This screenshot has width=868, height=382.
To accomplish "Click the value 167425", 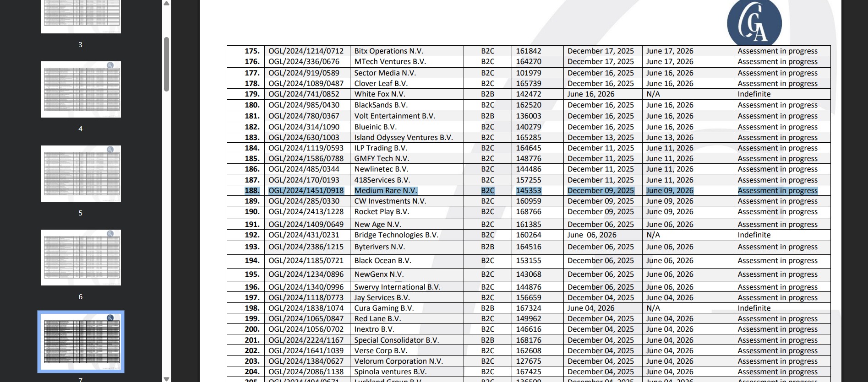I will pos(529,372).
